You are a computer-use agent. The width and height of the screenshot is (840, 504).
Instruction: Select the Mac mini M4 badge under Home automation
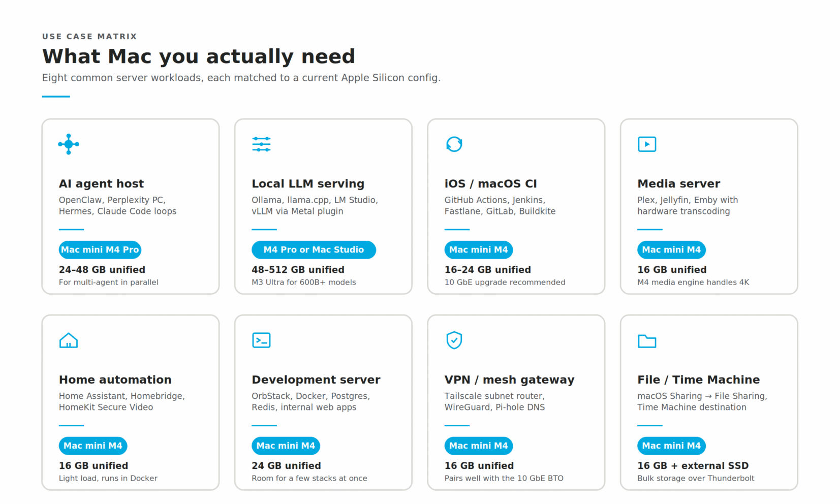[93, 446]
